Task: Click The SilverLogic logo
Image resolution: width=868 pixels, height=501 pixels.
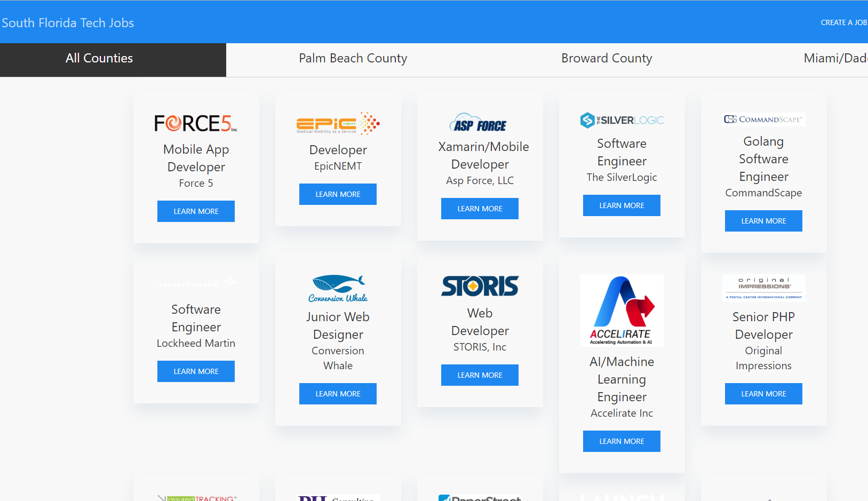Action: [622, 120]
